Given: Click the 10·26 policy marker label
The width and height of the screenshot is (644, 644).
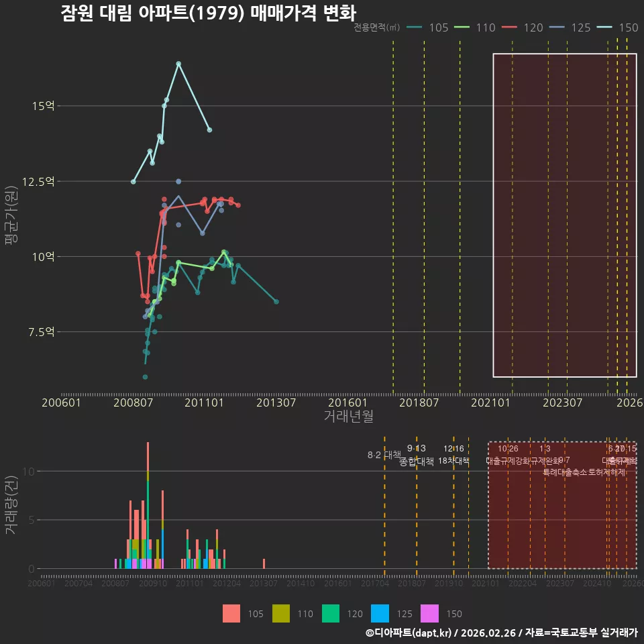Looking at the screenshot, I should point(508,449).
